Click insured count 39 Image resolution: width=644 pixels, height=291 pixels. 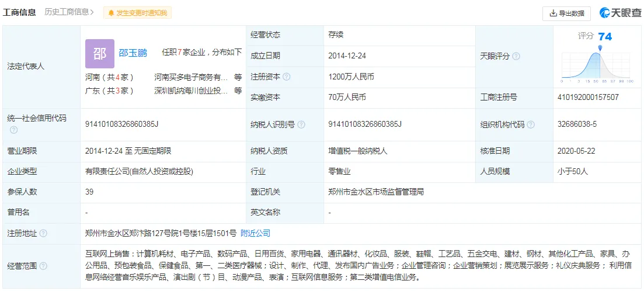(89, 192)
